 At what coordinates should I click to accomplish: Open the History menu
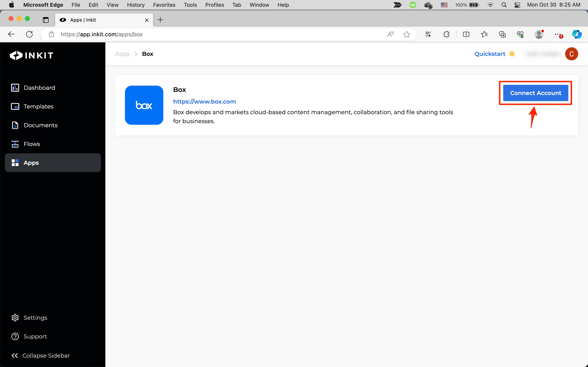[136, 5]
